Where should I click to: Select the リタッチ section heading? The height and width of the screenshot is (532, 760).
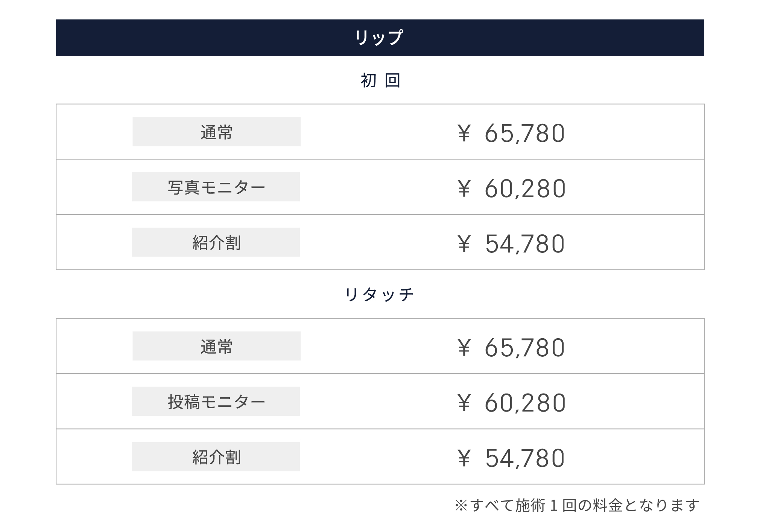(379, 294)
